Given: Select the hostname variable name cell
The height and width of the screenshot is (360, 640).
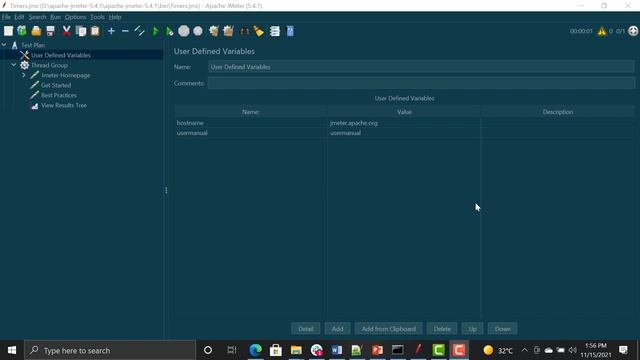Looking at the screenshot, I should click(x=251, y=123).
